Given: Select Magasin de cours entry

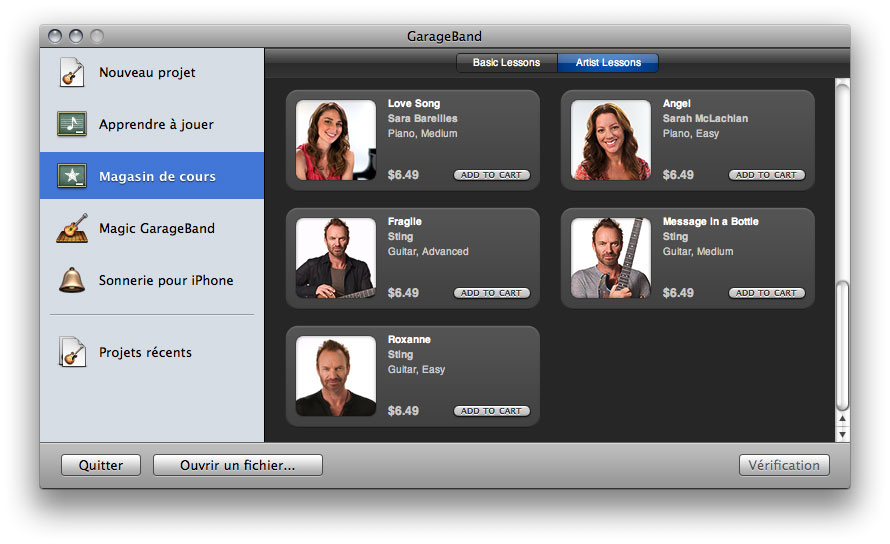Looking at the screenshot, I should point(152,175).
